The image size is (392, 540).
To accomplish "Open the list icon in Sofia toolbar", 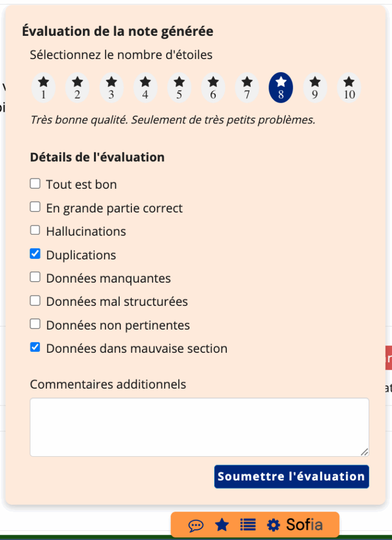I will [x=247, y=525].
